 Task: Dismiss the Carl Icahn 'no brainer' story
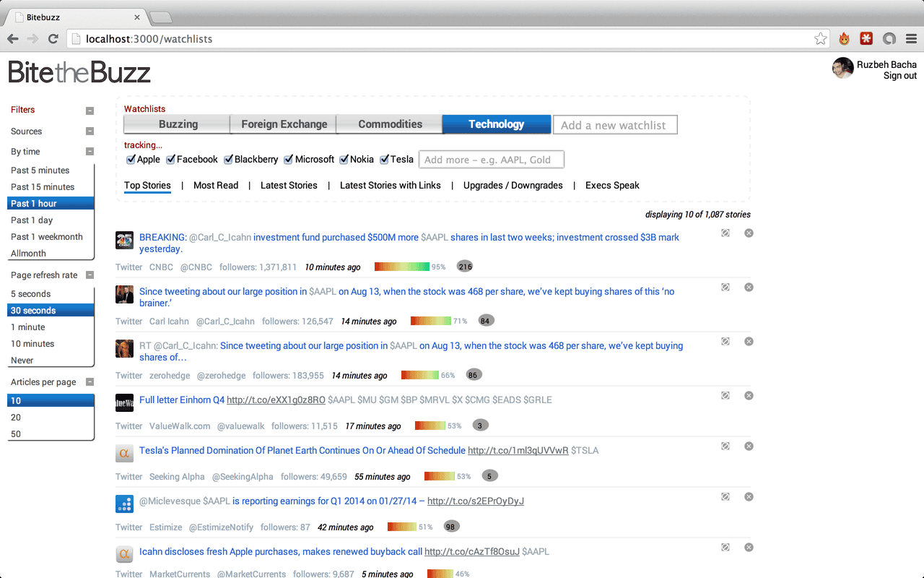click(749, 287)
